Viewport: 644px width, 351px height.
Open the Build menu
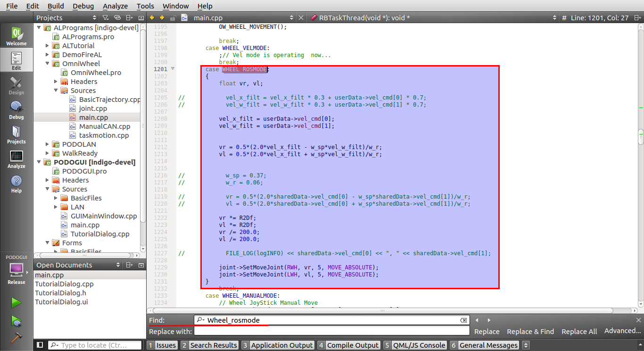56,6
